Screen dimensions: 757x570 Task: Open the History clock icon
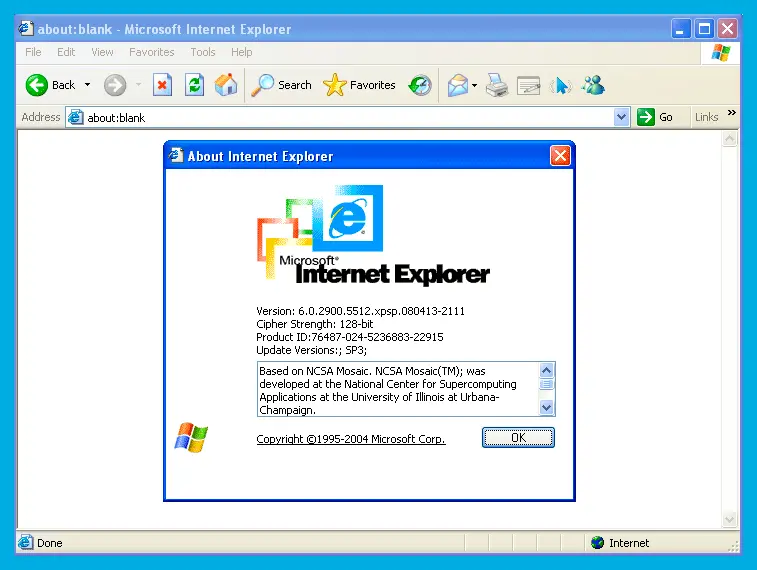[420, 85]
